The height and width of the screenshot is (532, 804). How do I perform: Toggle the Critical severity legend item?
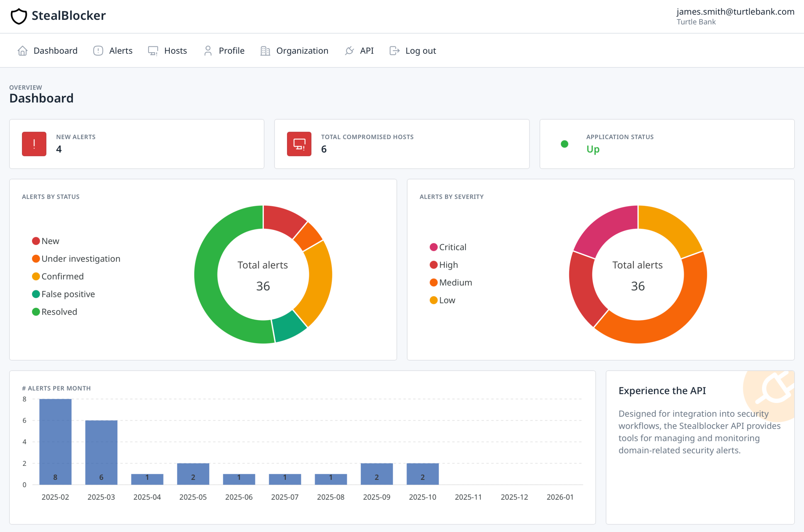tap(452, 247)
